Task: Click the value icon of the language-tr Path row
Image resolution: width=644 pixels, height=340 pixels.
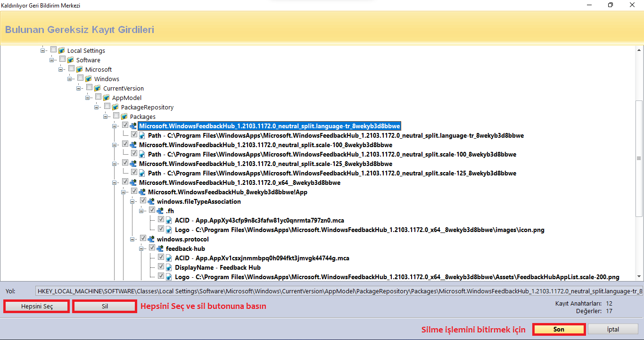Action: click(142, 135)
